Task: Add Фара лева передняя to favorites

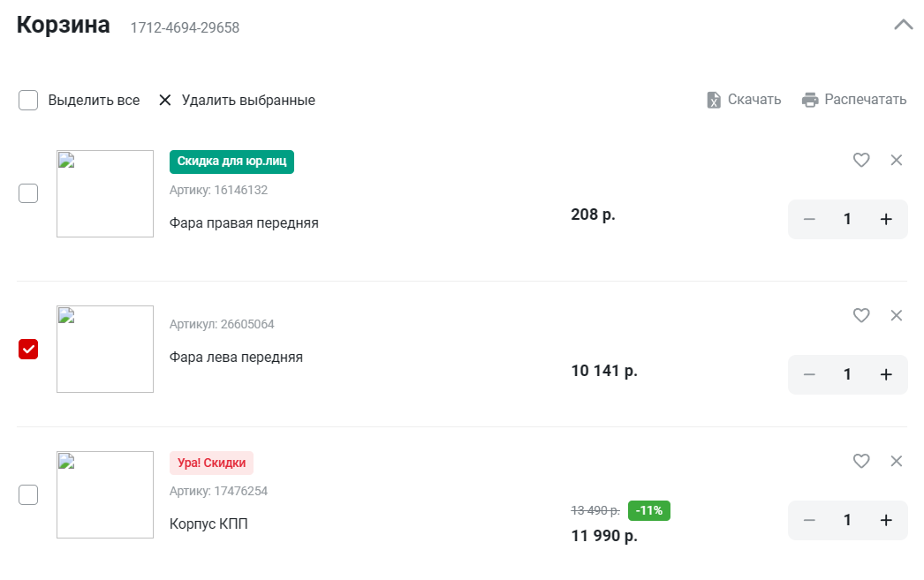Action: [x=861, y=315]
